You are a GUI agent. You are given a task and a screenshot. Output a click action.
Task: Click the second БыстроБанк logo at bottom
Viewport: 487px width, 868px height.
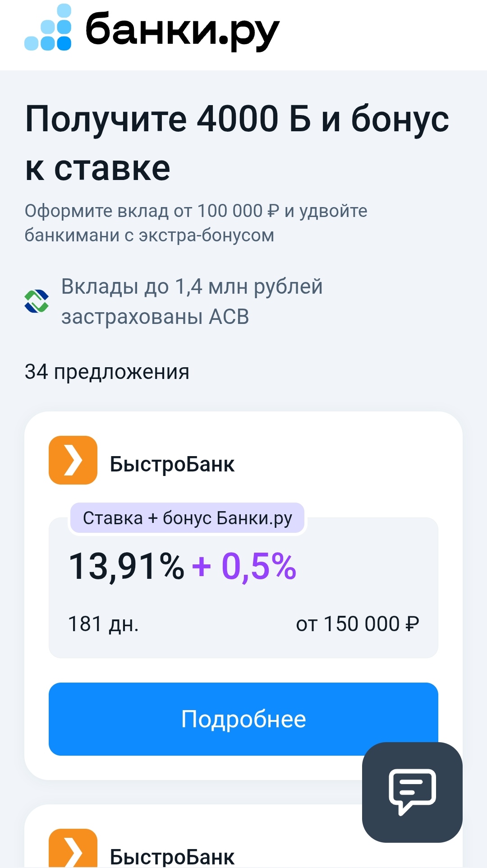73,848
